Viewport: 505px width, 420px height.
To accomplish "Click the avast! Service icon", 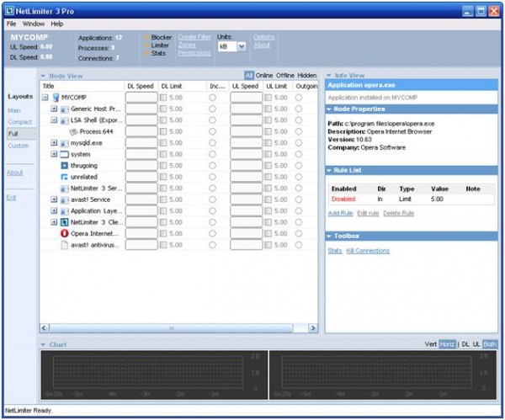I will click(65, 199).
